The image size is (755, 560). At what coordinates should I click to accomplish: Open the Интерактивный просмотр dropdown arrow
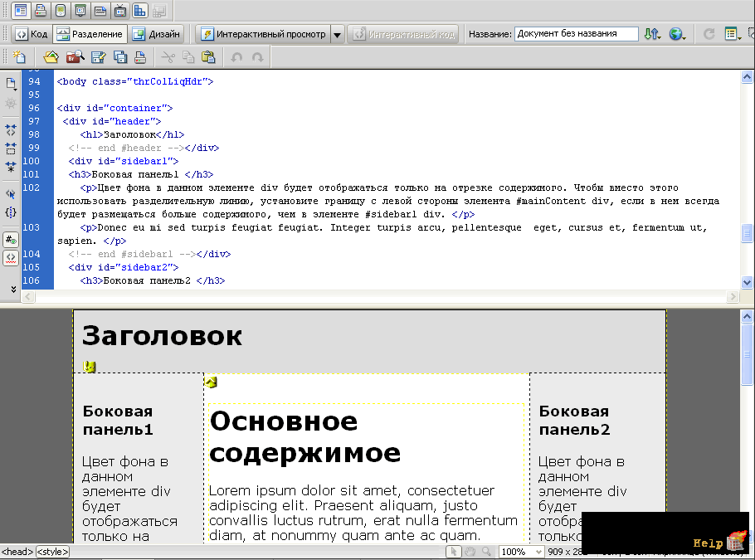point(338,35)
